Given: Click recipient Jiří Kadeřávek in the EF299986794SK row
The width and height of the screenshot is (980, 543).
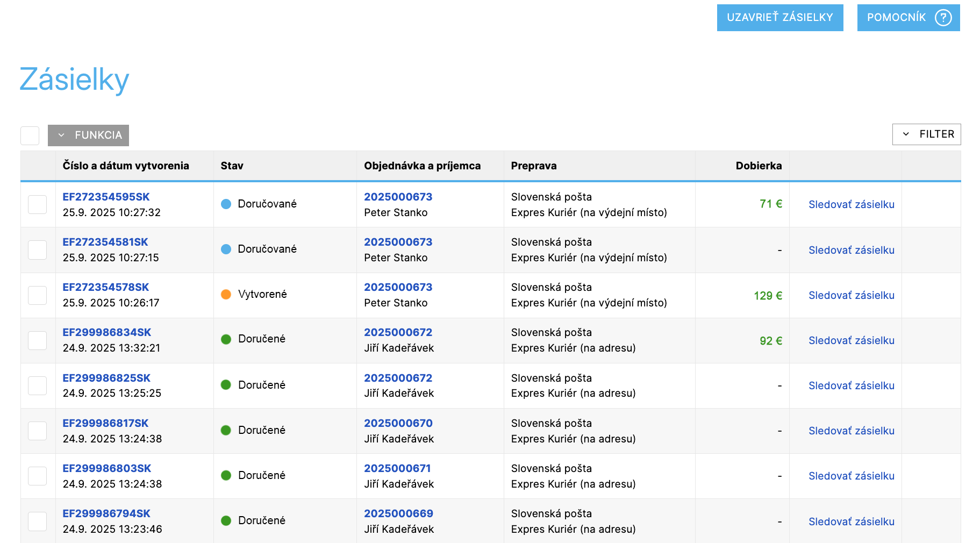Looking at the screenshot, I should [x=399, y=529].
